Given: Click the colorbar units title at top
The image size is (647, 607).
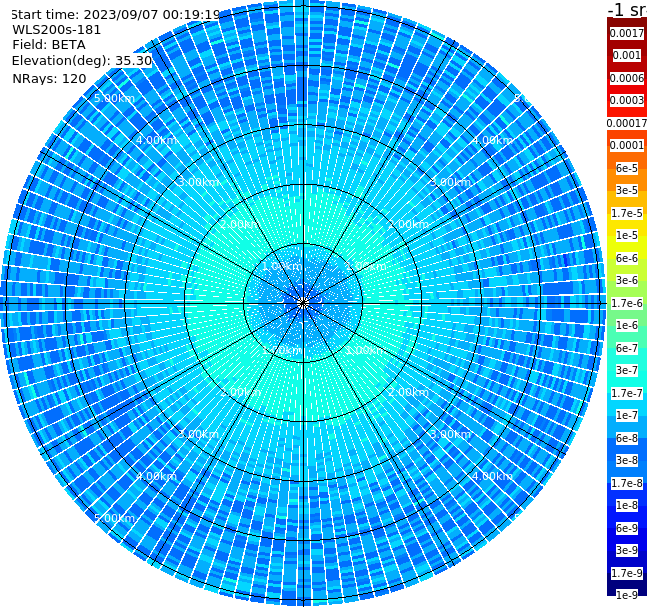Looking at the screenshot, I should coord(627,10).
